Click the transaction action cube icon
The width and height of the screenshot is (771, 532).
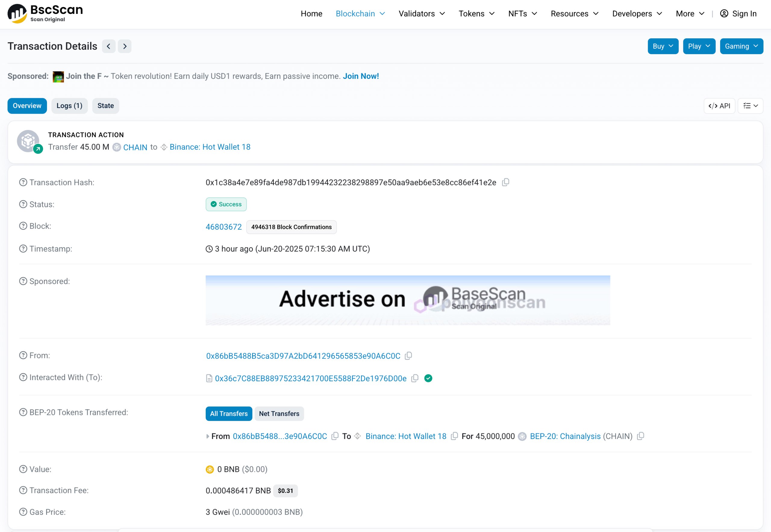28,141
